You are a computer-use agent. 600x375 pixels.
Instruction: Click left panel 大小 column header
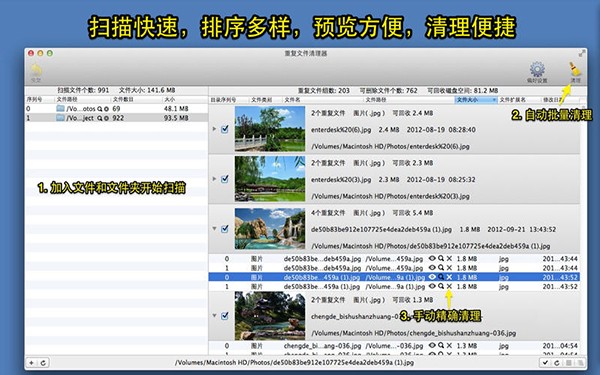184,99
